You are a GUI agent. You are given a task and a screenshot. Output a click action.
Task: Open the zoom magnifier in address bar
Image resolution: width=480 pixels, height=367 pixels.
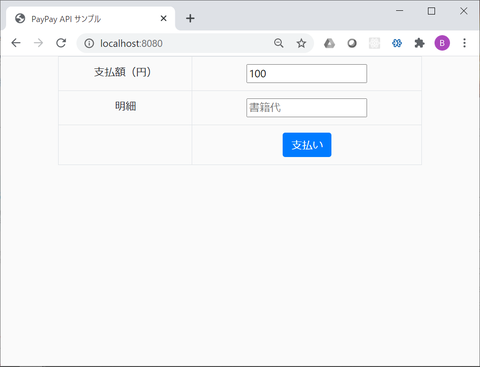coord(279,43)
